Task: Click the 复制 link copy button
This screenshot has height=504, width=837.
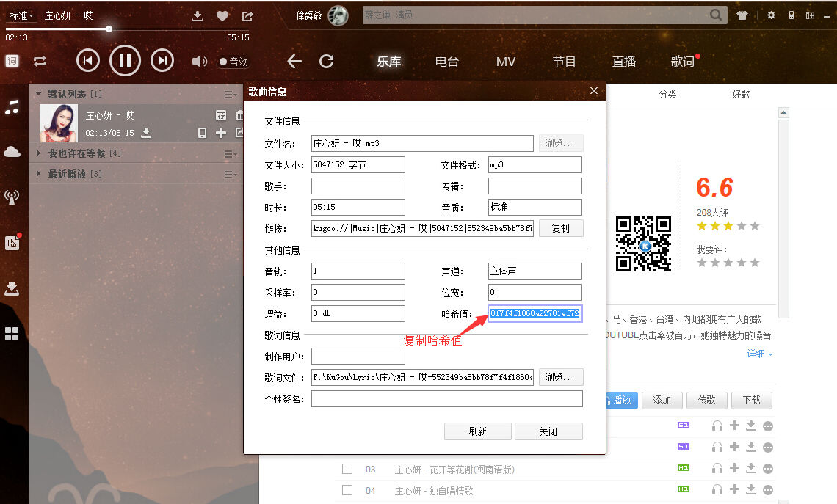Action: [x=560, y=228]
